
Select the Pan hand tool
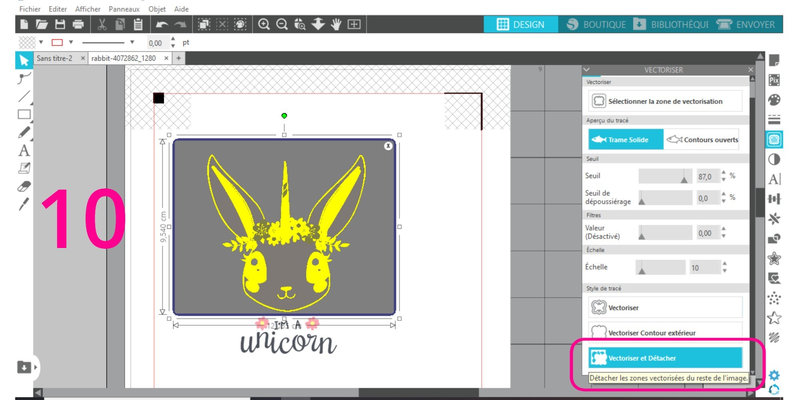click(x=335, y=23)
